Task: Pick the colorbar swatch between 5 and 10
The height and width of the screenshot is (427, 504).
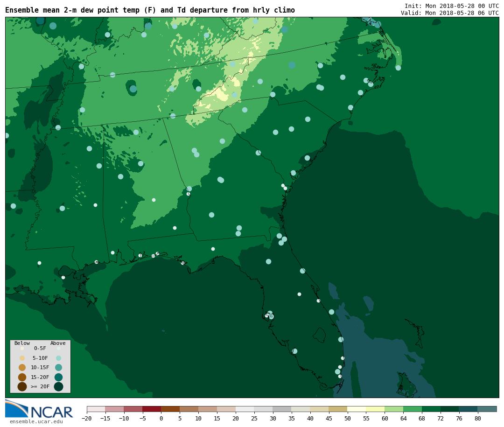Action: click(189, 409)
